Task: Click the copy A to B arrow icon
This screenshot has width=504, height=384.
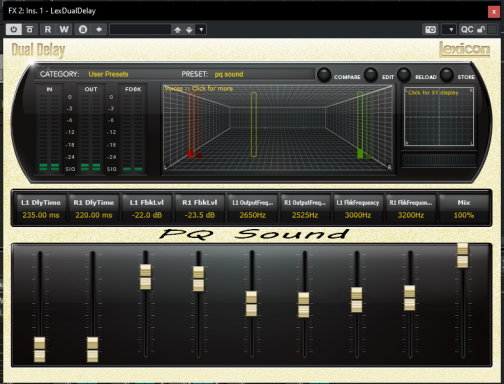Action: [99, 29]
